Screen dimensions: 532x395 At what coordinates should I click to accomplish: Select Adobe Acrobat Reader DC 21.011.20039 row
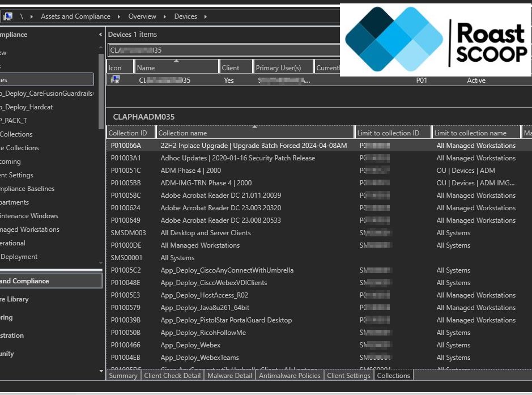tap(319, 196)
